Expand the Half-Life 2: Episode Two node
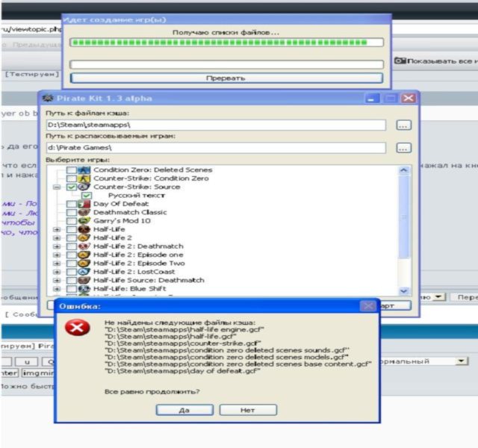478x448 pixels. click(57, 263)
